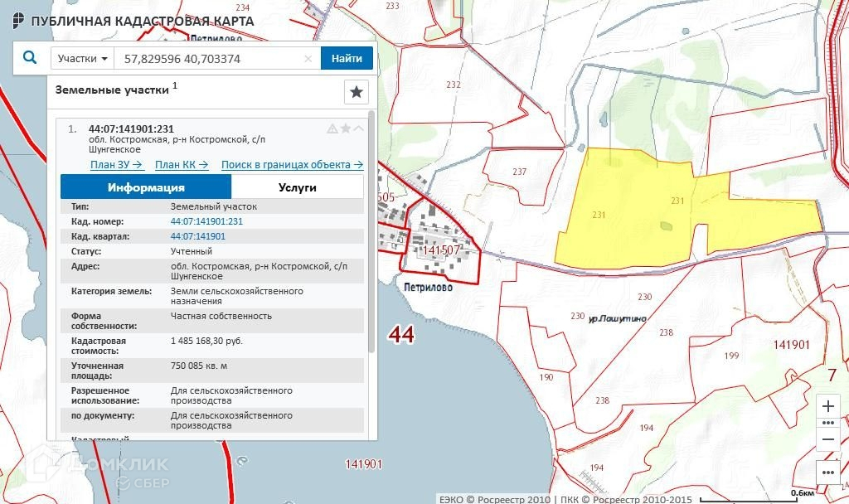Image resolution: width=849 pixels, height=504 pixels.
Task: Click the warning triangle on result
Action: [x=332, y=128]
